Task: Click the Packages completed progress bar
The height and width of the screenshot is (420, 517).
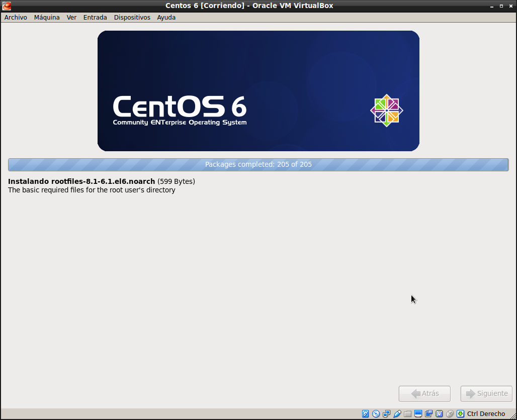Action: (258, 164)
